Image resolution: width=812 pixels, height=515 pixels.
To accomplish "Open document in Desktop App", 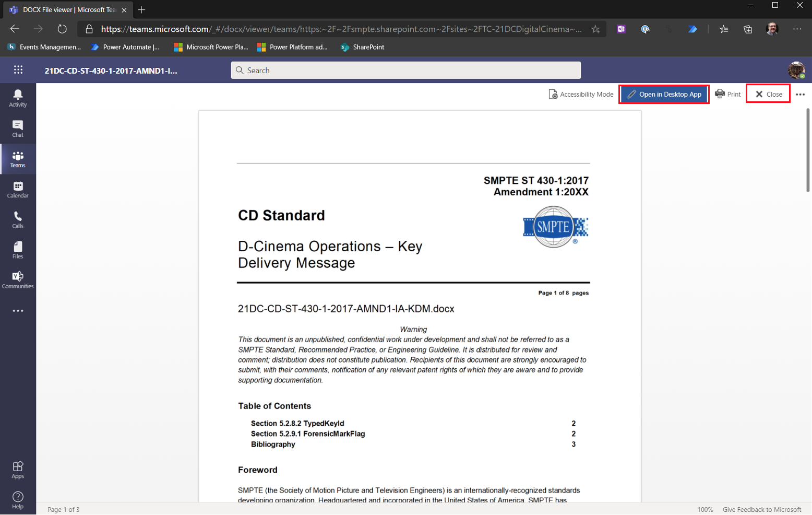I will [664, 94].
